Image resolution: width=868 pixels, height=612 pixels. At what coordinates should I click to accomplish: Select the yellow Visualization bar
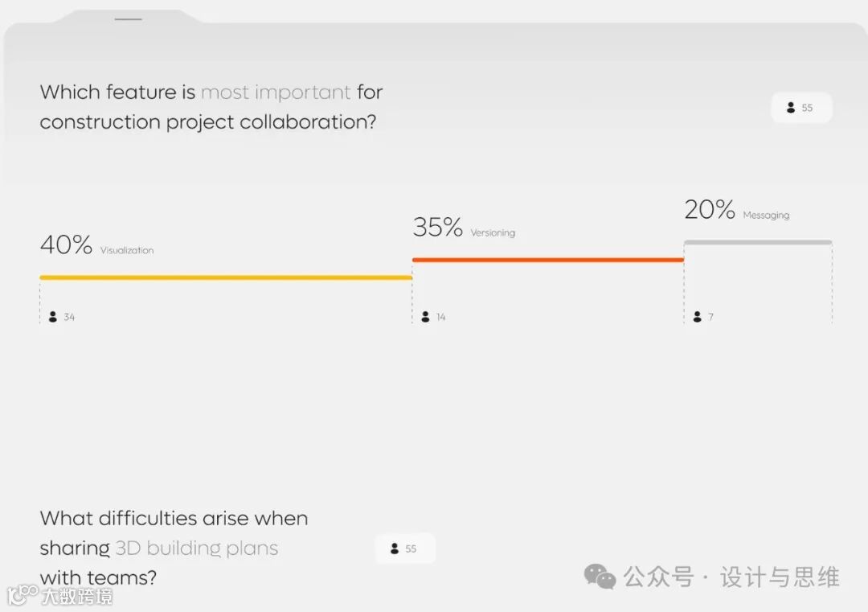[x=225, y=277]
